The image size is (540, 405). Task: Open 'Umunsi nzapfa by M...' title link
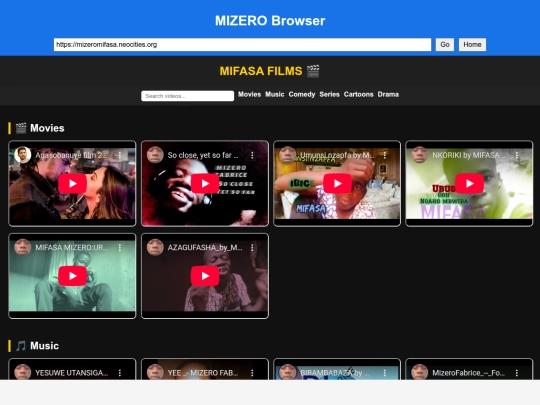pyautogui.click(x=337, y=155)
